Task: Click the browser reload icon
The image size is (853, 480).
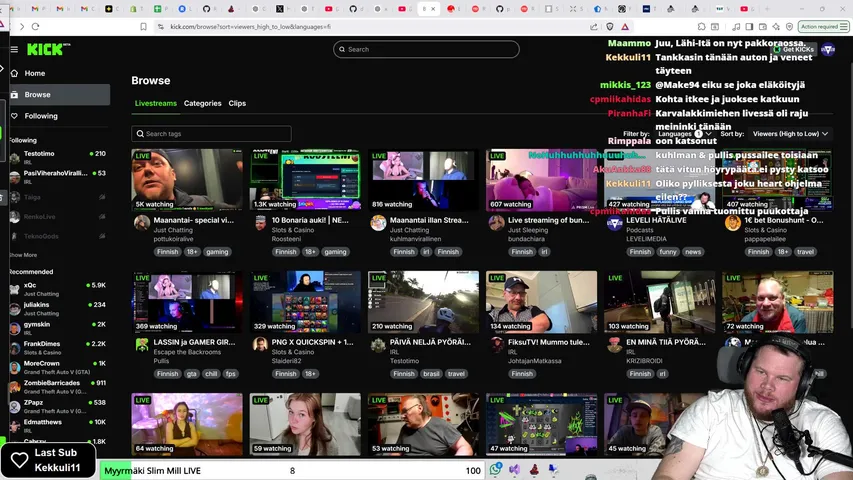Action: (35, 26)
